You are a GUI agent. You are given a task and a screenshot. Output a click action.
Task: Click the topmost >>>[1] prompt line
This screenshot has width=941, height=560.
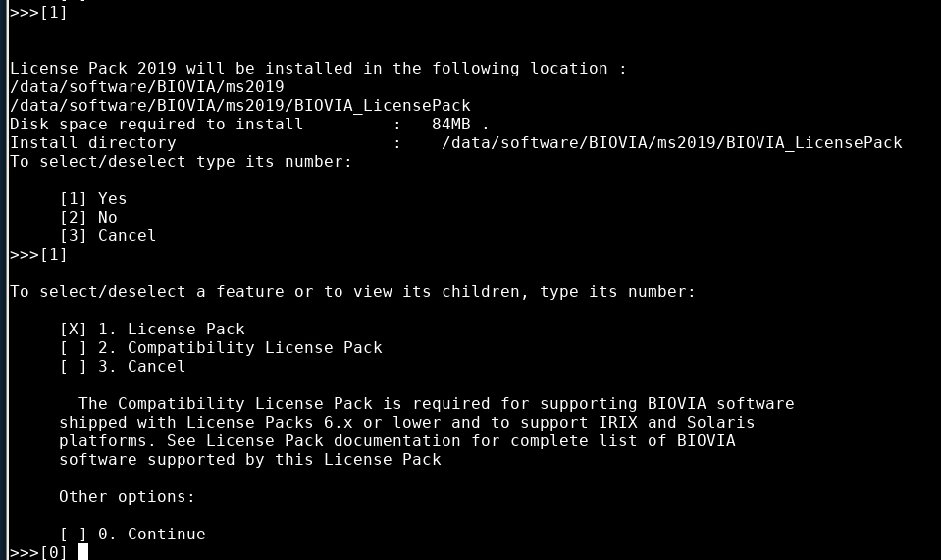pos(38,12)
